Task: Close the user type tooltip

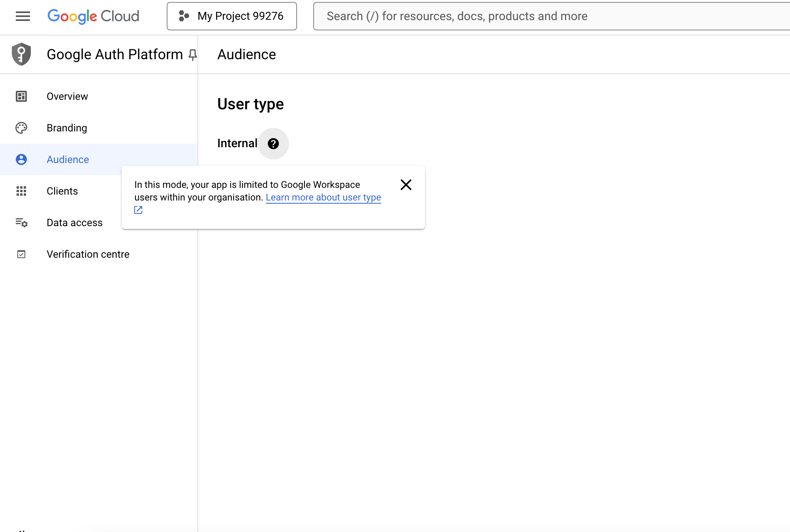Action: [x=406, y=185]
